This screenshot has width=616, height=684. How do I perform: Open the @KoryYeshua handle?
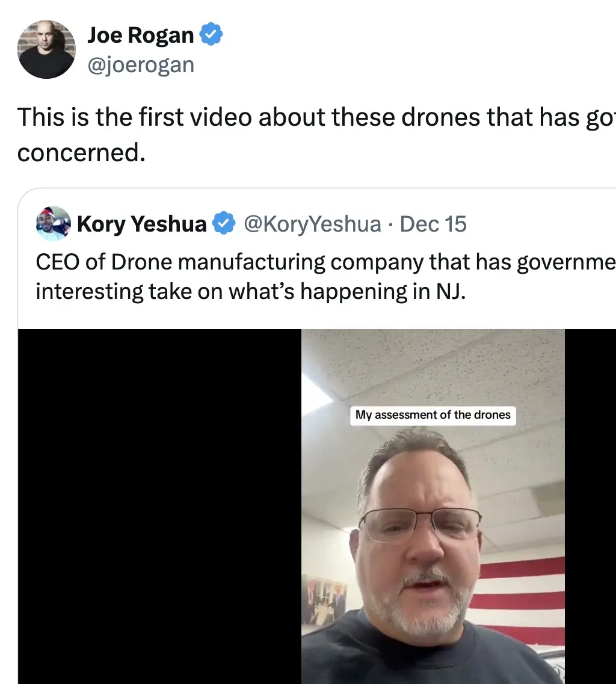312,224
